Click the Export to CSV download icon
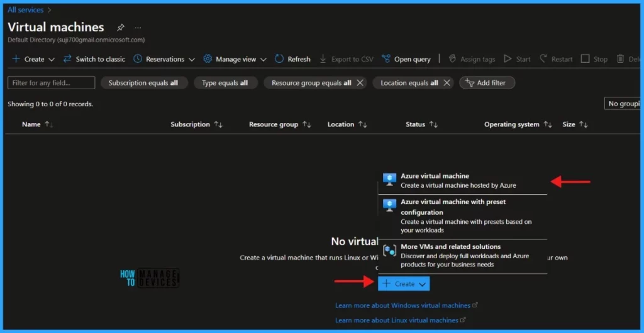644x333 pixels. click(x=323, y=58)
